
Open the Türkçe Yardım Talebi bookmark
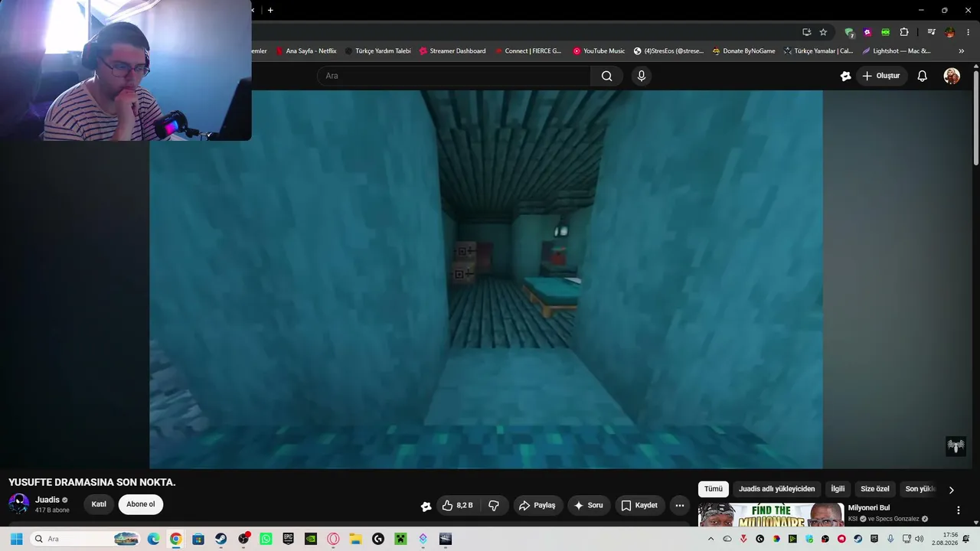point(377,51)
